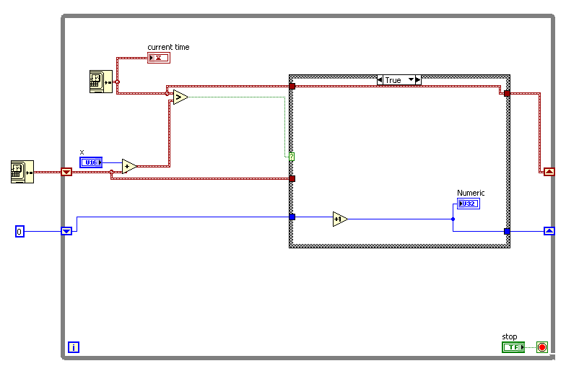Click the Numeric label text
Screen dimensions: 579x392
(471, 193)
